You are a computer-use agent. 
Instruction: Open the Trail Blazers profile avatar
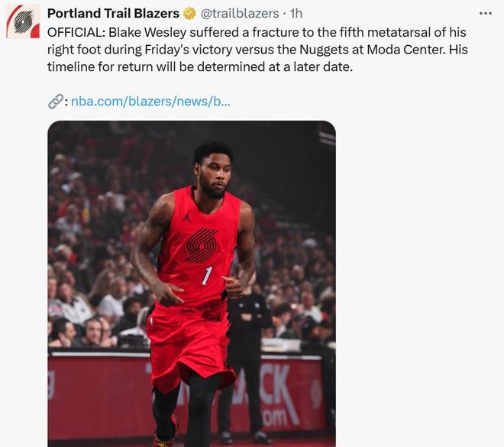click(23, 21)
